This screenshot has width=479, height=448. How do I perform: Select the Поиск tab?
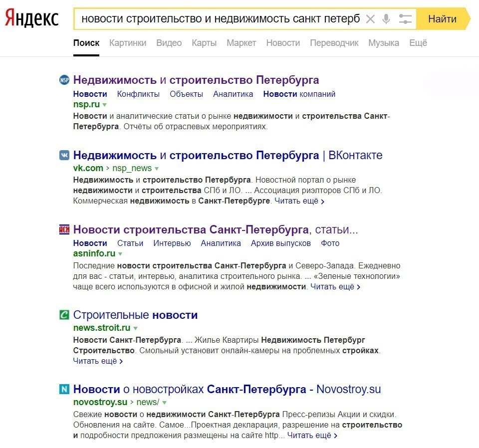pos(86,43)
